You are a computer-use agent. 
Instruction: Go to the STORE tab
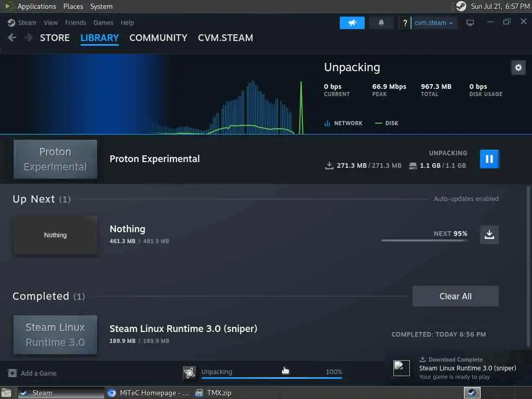tap(55, 37)
